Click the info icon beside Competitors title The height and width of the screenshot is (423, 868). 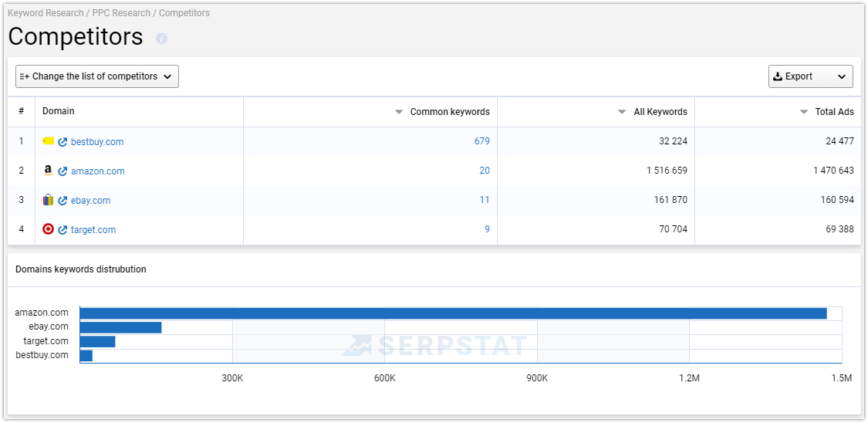(162, 38)
